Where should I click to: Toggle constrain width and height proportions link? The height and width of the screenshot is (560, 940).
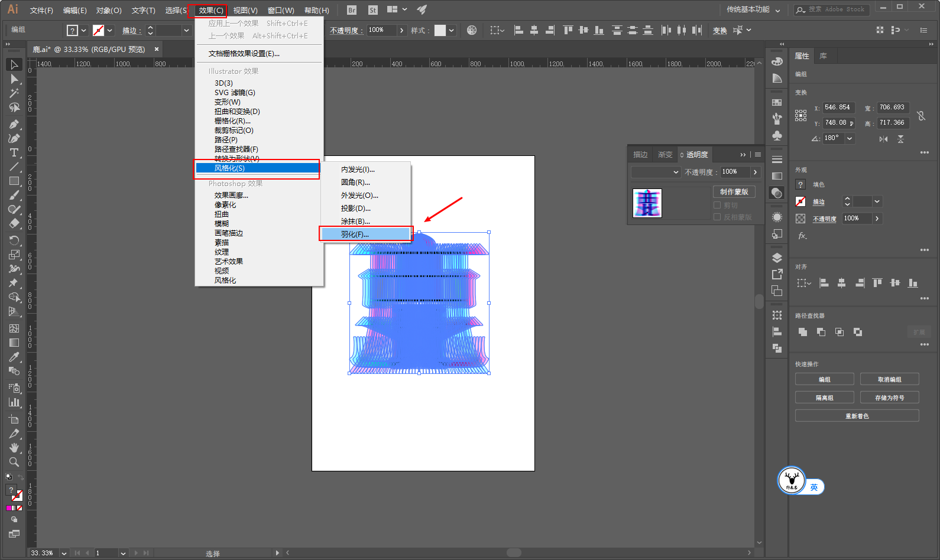[920, 115]
